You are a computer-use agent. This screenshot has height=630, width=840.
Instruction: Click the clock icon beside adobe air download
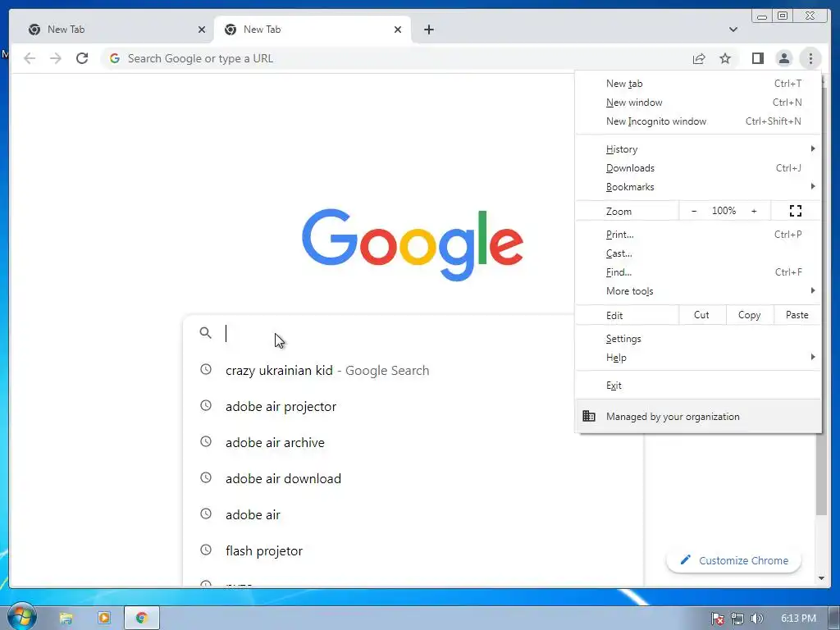click(206, 477)
